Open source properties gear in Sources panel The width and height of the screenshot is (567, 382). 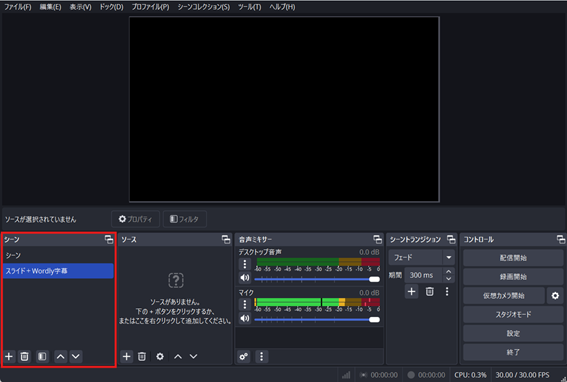[x=160, y=357]
